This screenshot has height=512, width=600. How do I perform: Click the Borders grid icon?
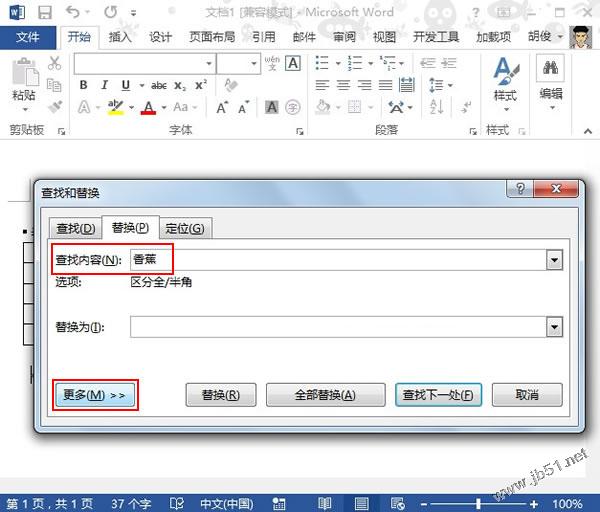[354, 107]
